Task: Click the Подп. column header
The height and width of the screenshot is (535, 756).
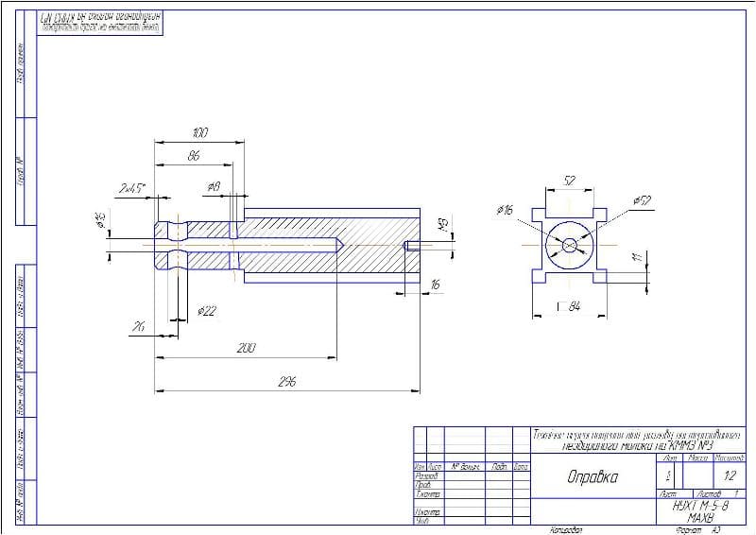Action: coord(499,467)
